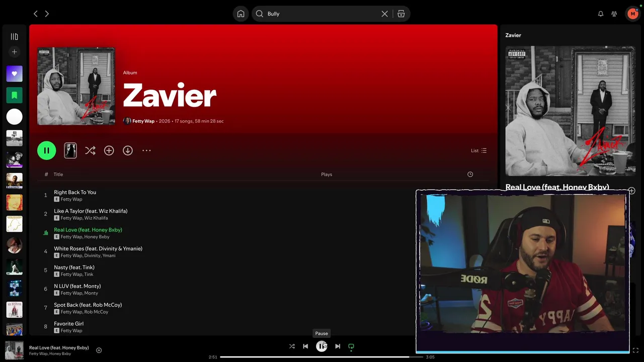The width and height of the screenshot is (644, 362).
Task: Open the profile avatar menu
Action: (632, 14)
